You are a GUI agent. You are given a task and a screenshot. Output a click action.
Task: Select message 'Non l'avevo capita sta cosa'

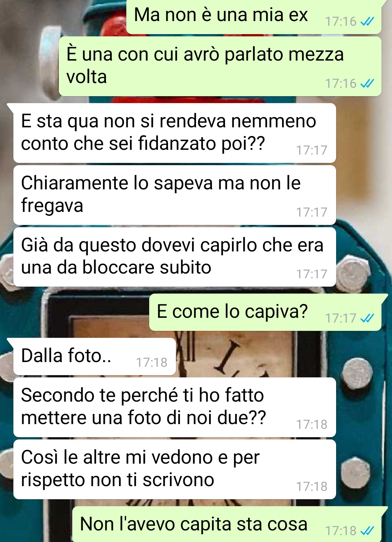tap(227, 524)
